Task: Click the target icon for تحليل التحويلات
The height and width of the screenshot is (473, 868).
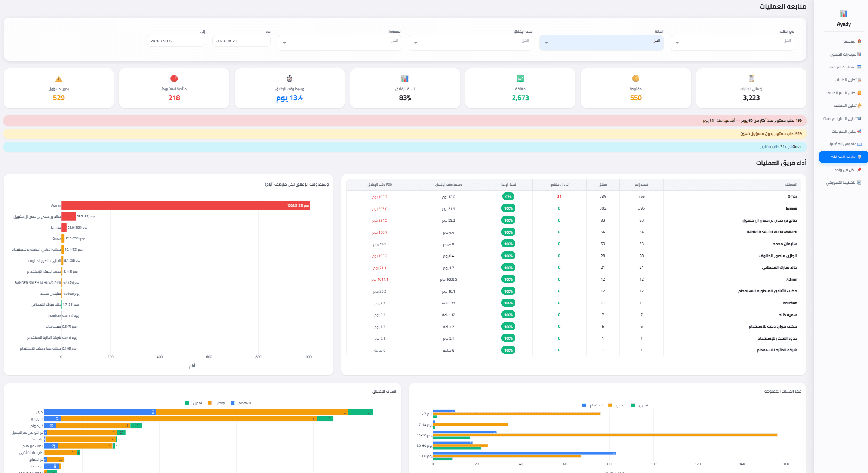Action: tap(859, 132)
